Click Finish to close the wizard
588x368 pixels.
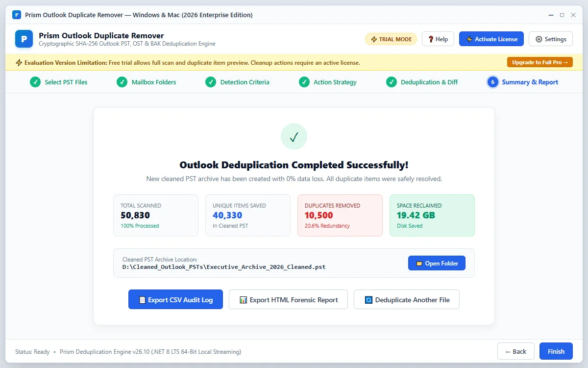point(556,351)
